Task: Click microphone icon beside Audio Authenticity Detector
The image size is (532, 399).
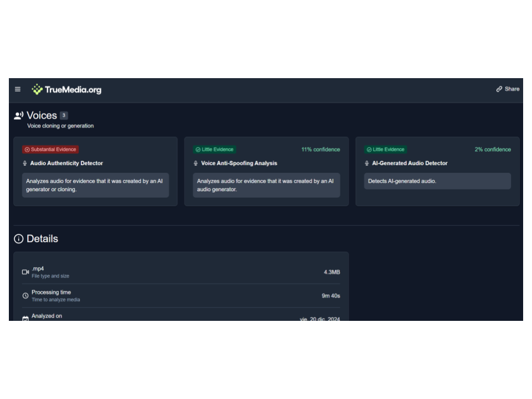Action: (x=25, y=163)
